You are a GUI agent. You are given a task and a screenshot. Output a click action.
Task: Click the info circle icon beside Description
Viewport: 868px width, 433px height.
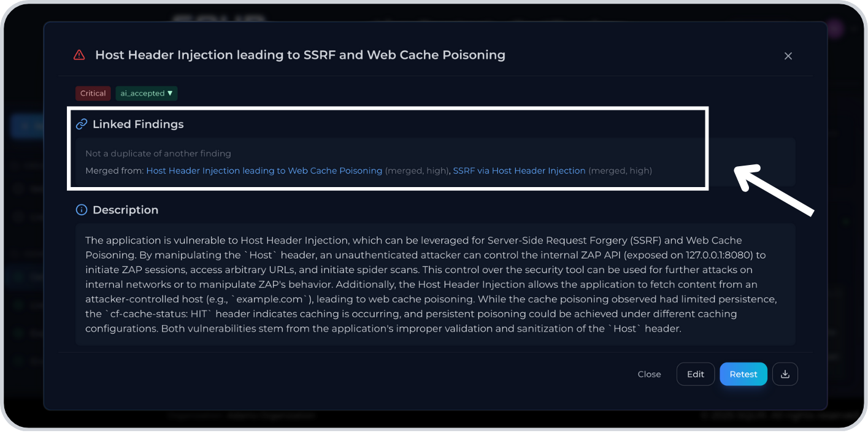coord(81,210)
